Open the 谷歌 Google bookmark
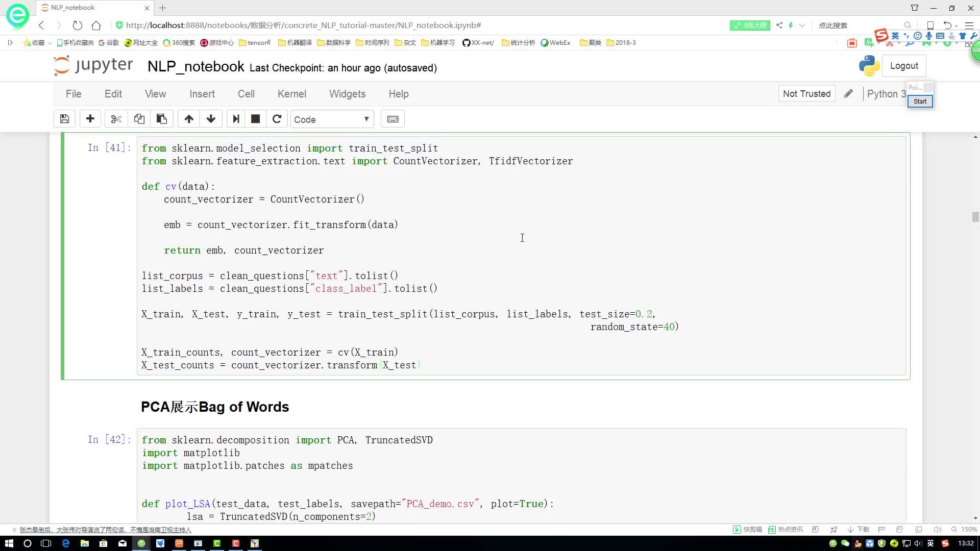The image size is (980, 551). [x=109, y=42]
